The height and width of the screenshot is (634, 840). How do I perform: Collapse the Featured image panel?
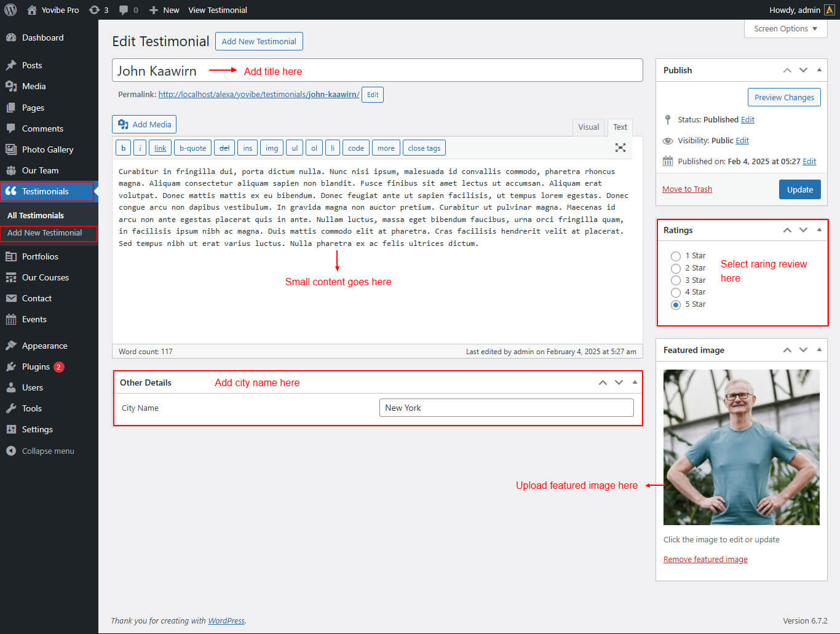[x=819, y=350]
